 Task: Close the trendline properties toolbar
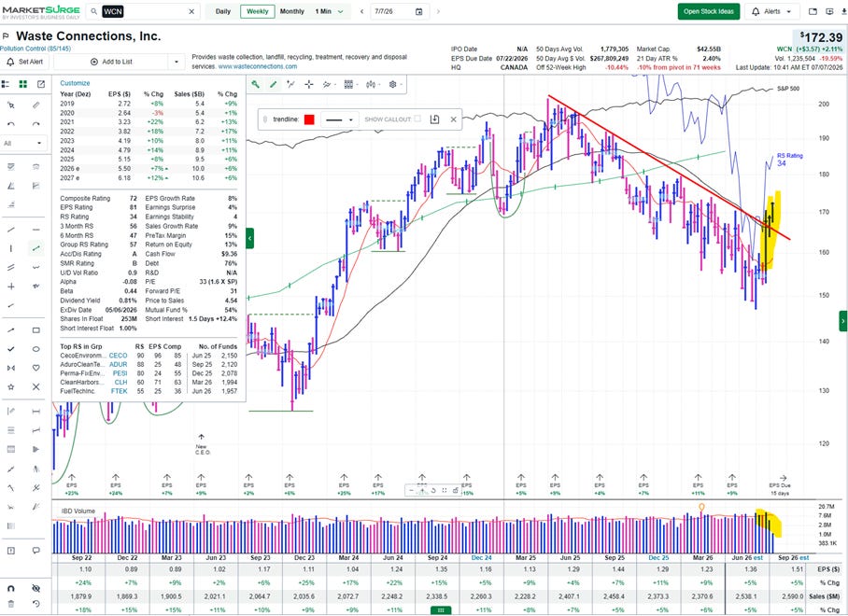454,119
